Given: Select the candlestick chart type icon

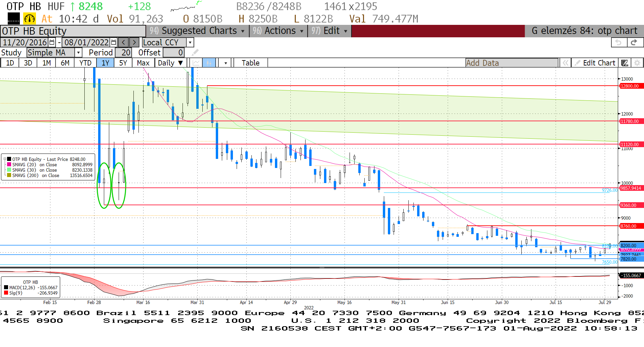Looking at the screenshot, I should 209,63.
